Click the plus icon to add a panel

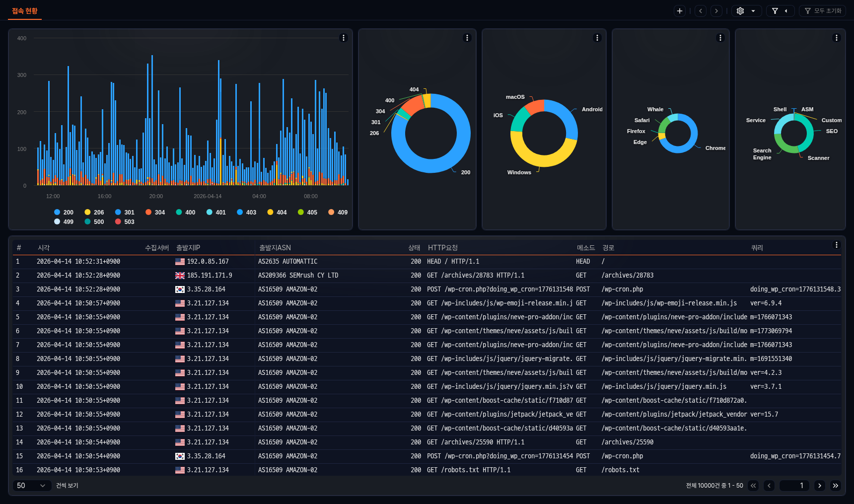[680, 11]
